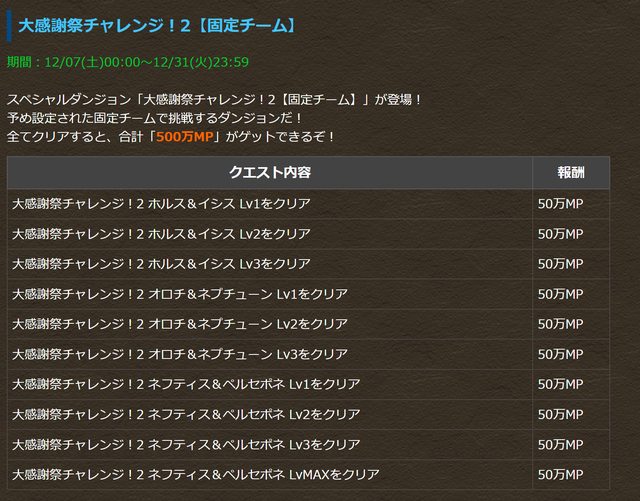Select the ホルス＆イシス Lv3 quest row
This screenshot has width=640, height=501.
click(x=309, y=264)
